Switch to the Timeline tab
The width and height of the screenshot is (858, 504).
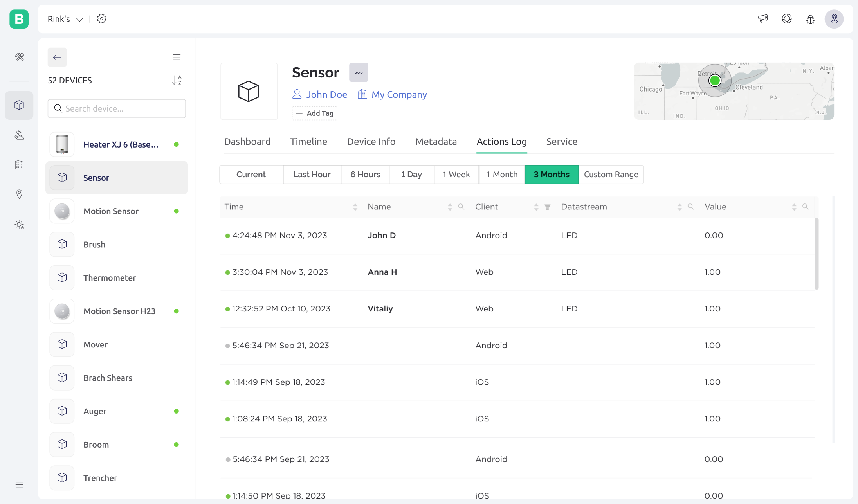(308, 142)
